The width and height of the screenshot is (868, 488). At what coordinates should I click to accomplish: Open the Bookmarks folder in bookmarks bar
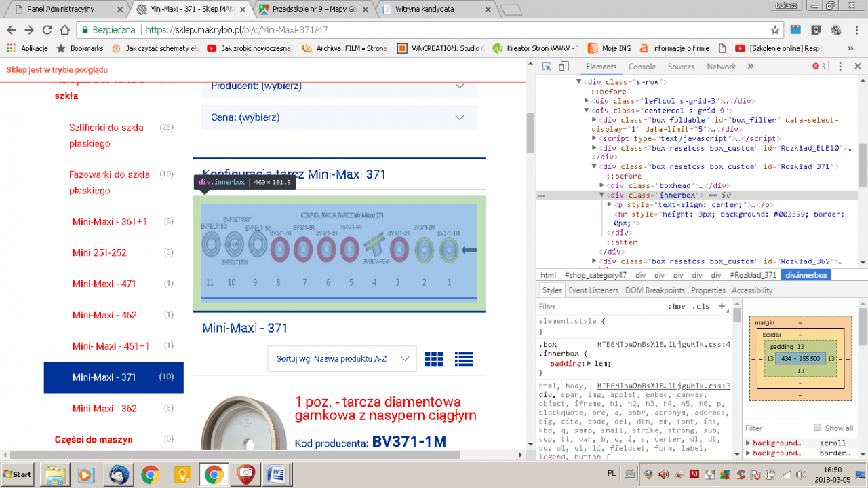tap(79, 48)
